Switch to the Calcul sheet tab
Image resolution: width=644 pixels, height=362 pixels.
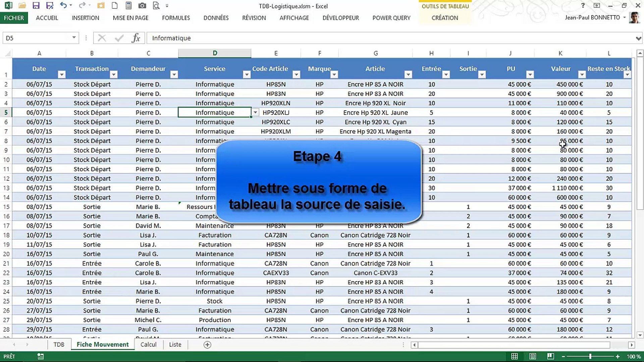pos(148,345)
